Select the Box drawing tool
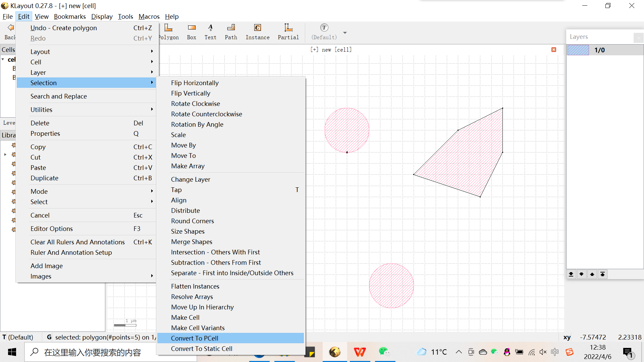The width and height of the screenshot is (644, 362). [192, 32]
